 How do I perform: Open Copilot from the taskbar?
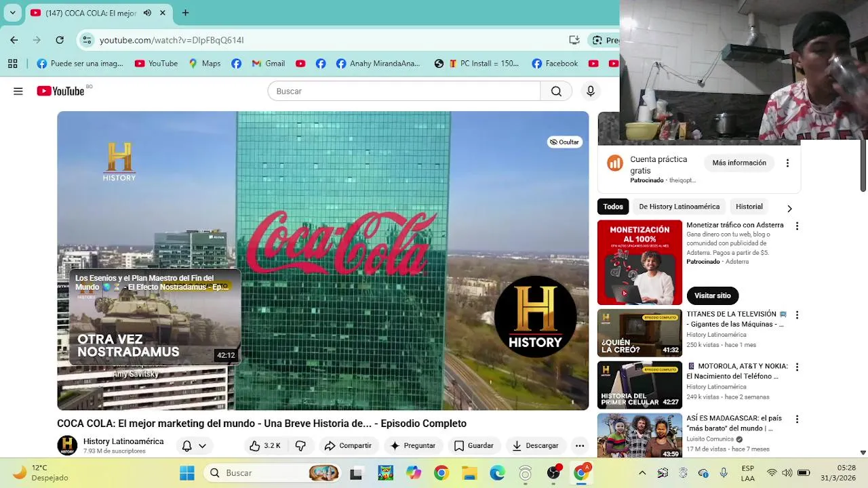pyautogui.click(x=413, y=472)
